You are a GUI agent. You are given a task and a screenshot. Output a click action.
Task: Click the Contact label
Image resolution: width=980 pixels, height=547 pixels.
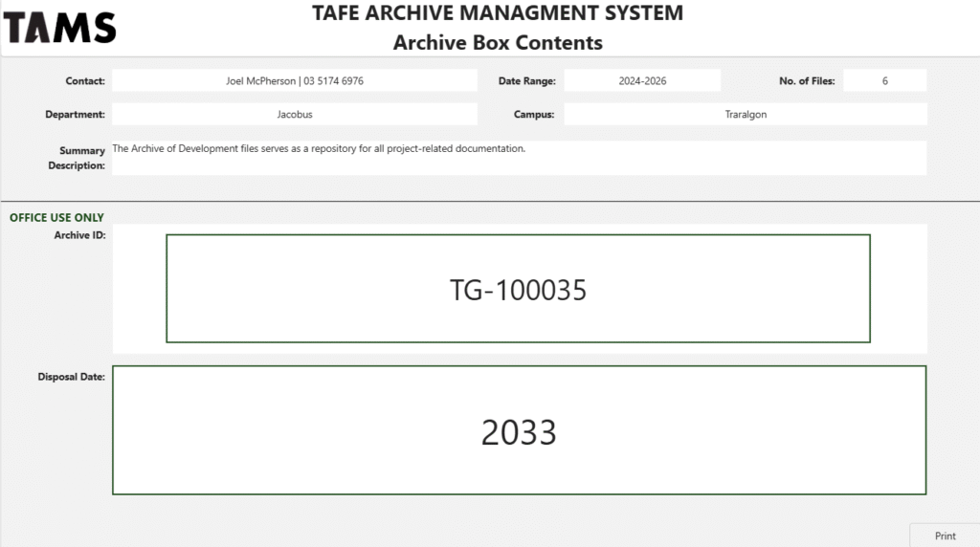pos(85,80)
